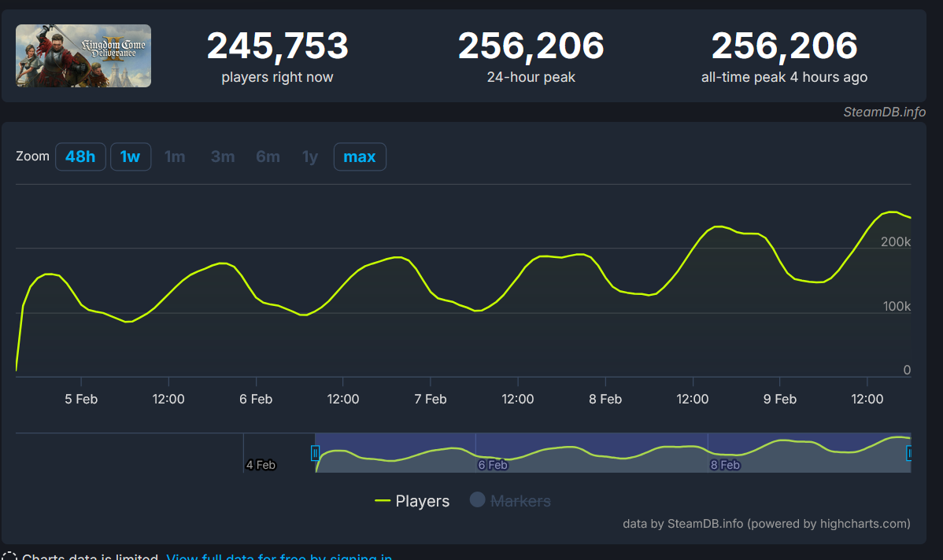Toggle the Markers series in legend
Screen dimensions: 943x560
(510, 500)
